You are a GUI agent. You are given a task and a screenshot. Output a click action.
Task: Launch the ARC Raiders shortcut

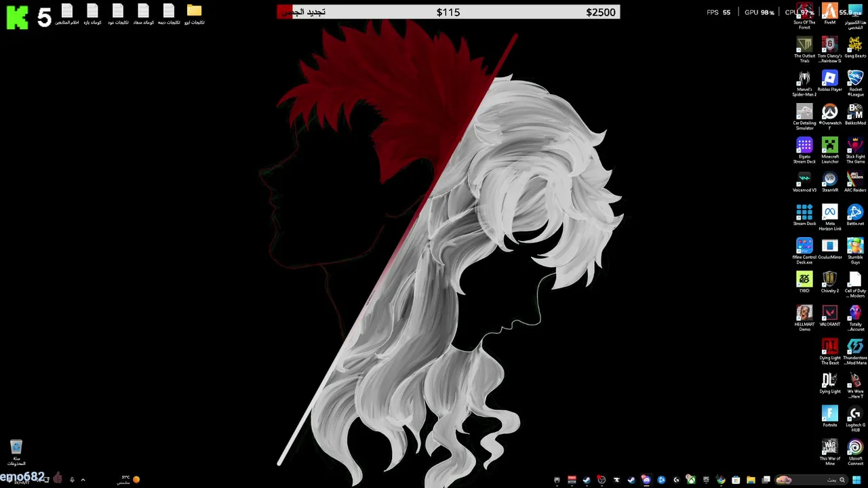click(855, 182)
